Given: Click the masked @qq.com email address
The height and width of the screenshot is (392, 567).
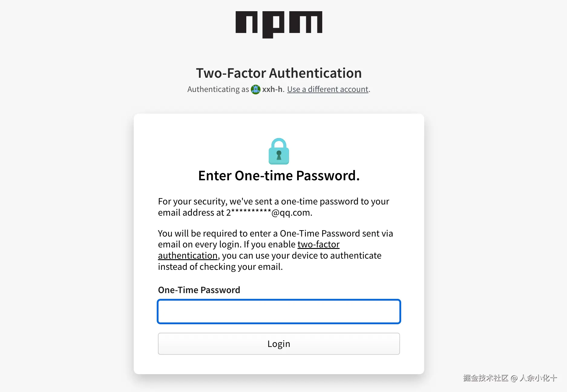Looking at the screenshot, I should pos(269,213).
